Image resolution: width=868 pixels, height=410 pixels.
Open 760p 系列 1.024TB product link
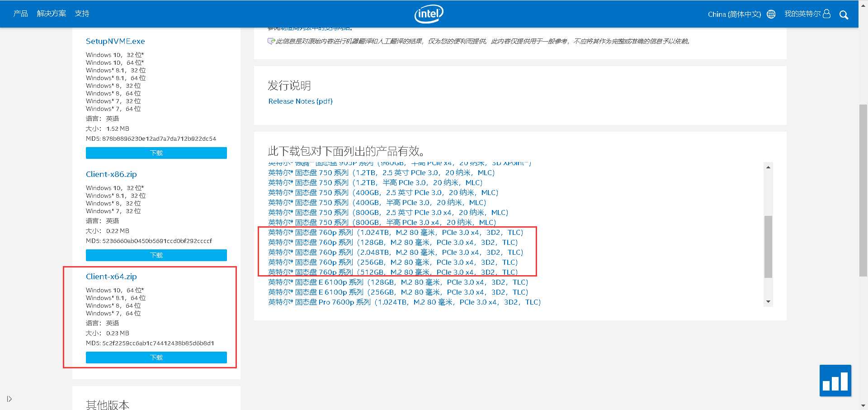coord(396,233)
